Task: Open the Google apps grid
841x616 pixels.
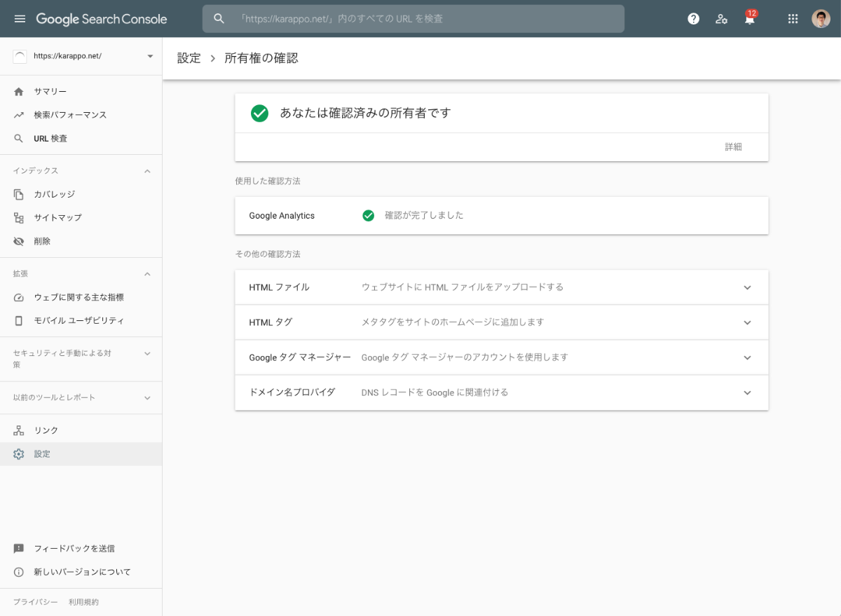Action: pyautogui.click(x=793, y=19)
